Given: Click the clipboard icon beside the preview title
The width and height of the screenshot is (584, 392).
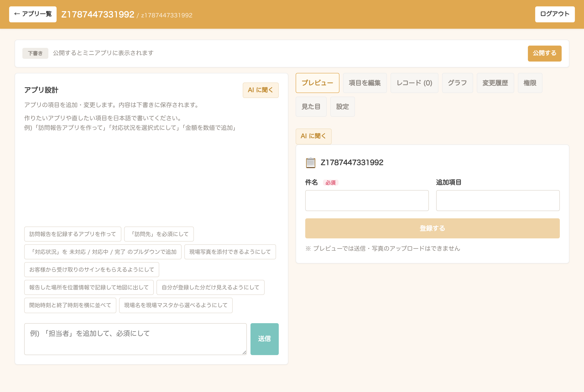Looking at the screenshot, I should [310, 163].
